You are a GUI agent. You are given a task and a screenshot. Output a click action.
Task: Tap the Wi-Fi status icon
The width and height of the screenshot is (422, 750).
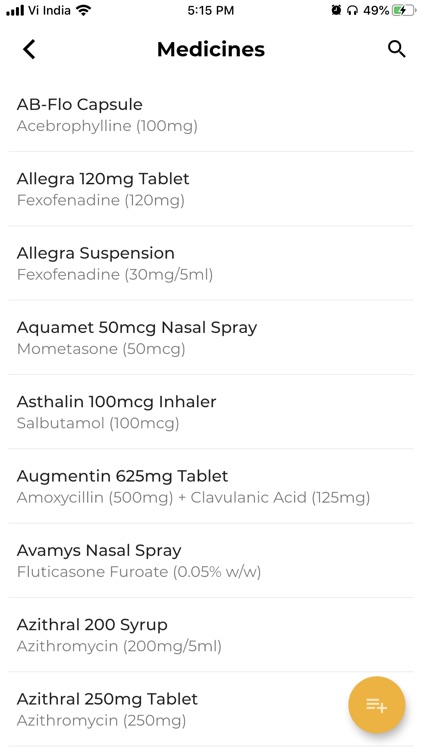[83, 10]
